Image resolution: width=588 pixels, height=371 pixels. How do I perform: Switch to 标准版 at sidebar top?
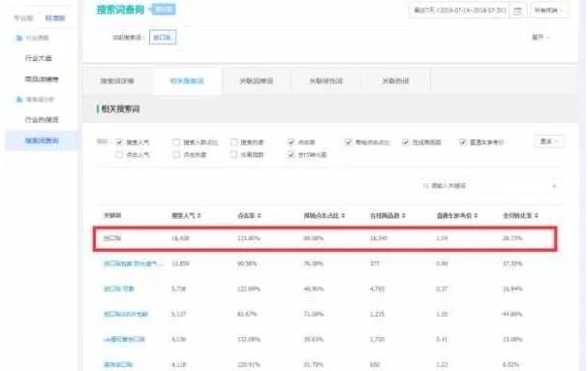click(x=55, y=18)
